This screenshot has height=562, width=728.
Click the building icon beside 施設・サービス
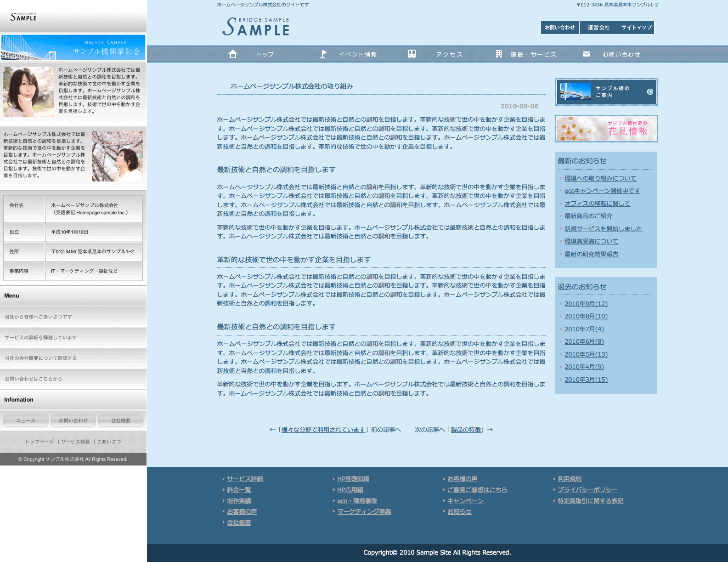pos(499,54)
